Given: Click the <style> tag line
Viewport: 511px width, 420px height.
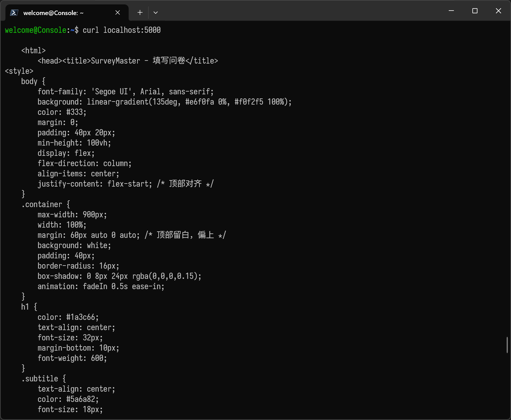Looking at the screenshot, I should point(19,71).
